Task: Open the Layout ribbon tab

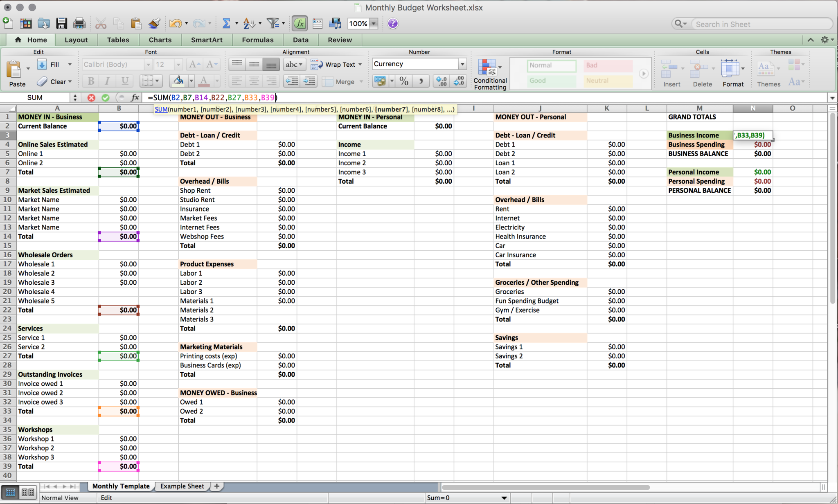Action: pyautogui.click(x=76, y=40)
